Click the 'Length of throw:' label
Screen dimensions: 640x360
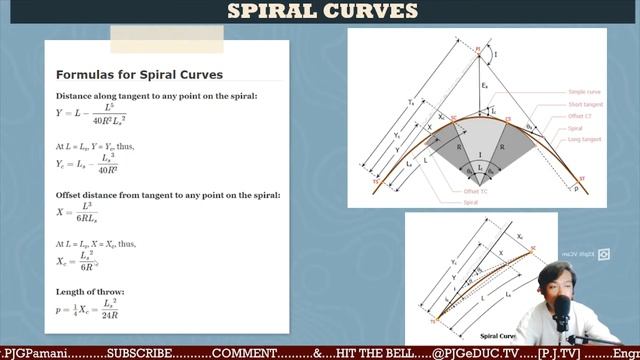pos(90,292)
